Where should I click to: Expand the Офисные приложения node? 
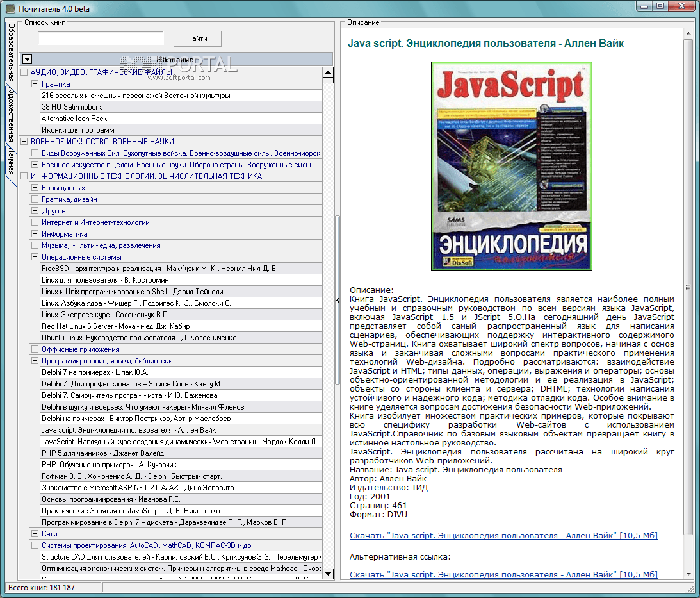click(35, 349)
